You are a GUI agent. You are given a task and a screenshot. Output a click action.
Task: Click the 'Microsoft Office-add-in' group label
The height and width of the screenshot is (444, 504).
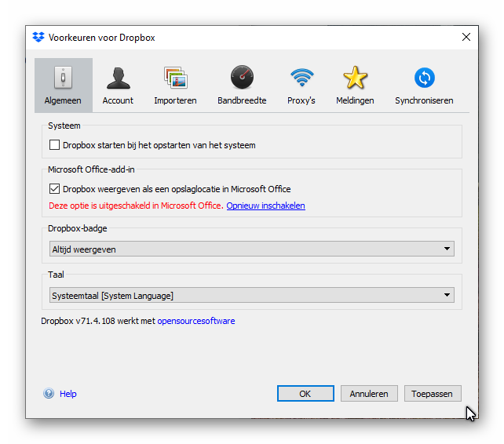[x=91, y=169]
